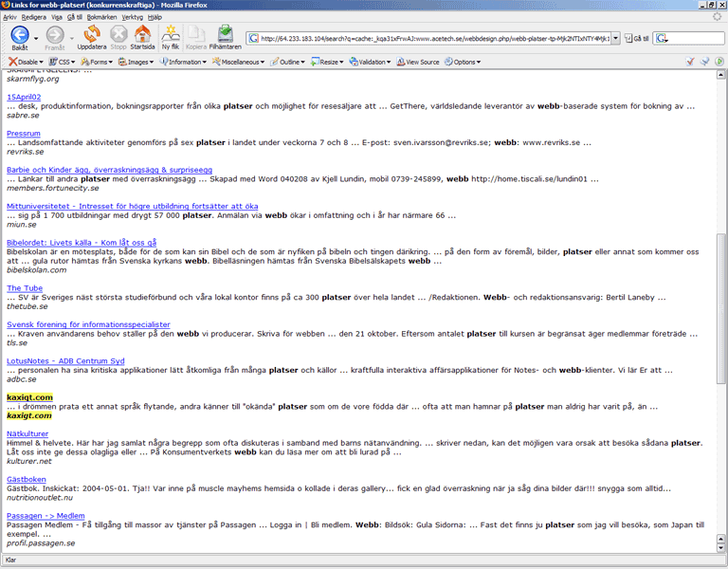Screen dimensions: 728x569
Task: Click the nutritionoutlet.nu domain text
Action: coord(40,498)
